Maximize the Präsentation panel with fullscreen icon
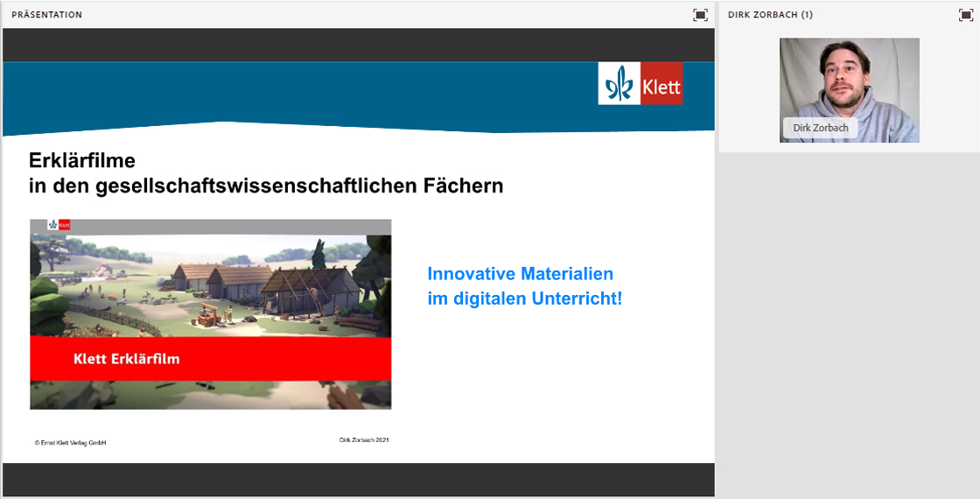This screenshot has height=499, width=980. pos(700,15)
